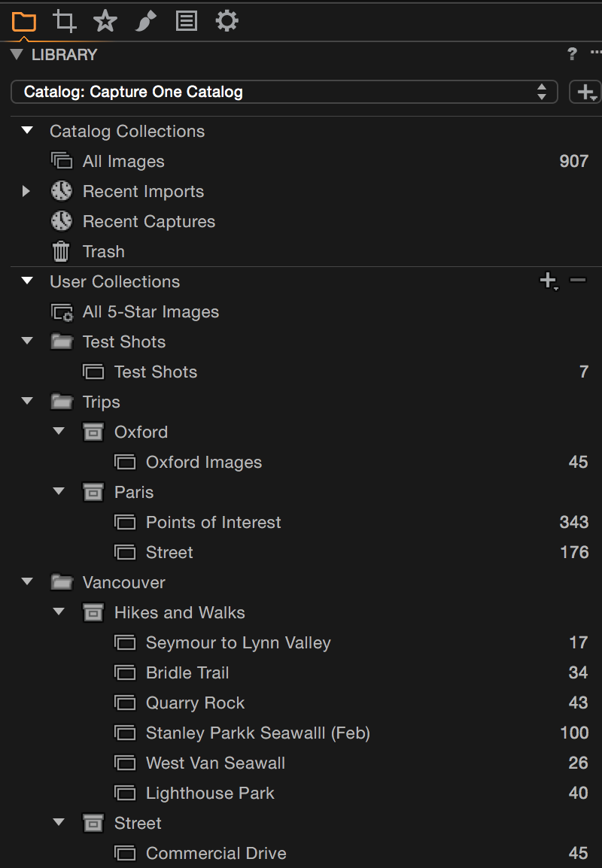
Task: Add a new user collection with plus
Action: pos(549,281)
